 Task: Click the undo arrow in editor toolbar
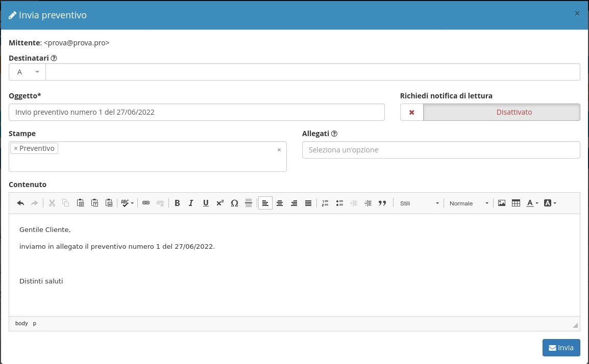[x=20, y=203]
